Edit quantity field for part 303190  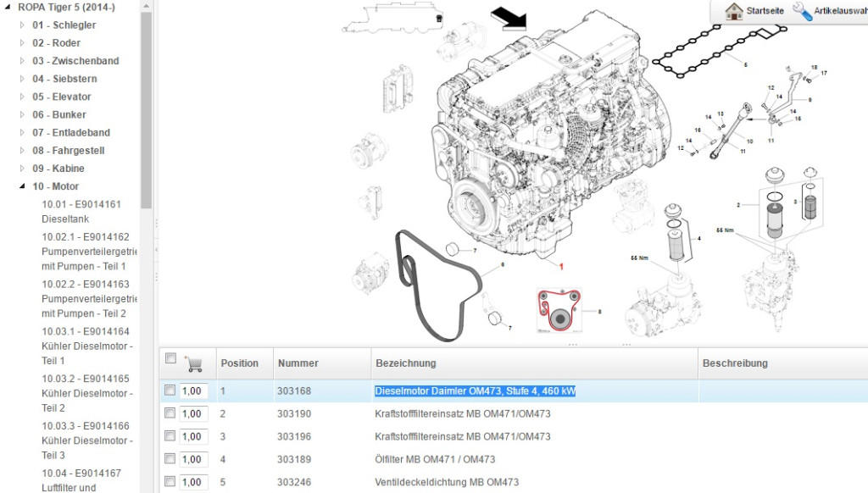[194, 413]
